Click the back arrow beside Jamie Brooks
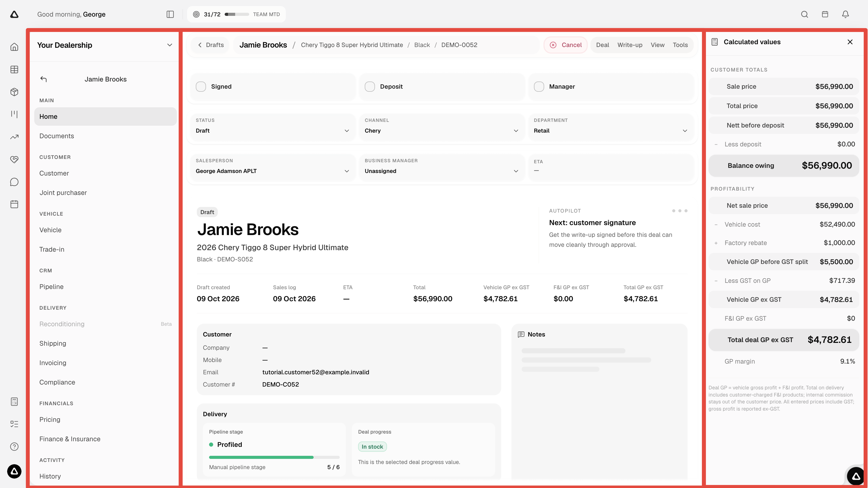Viewport: 868px width, 488px height. click(x=43, y=79)
